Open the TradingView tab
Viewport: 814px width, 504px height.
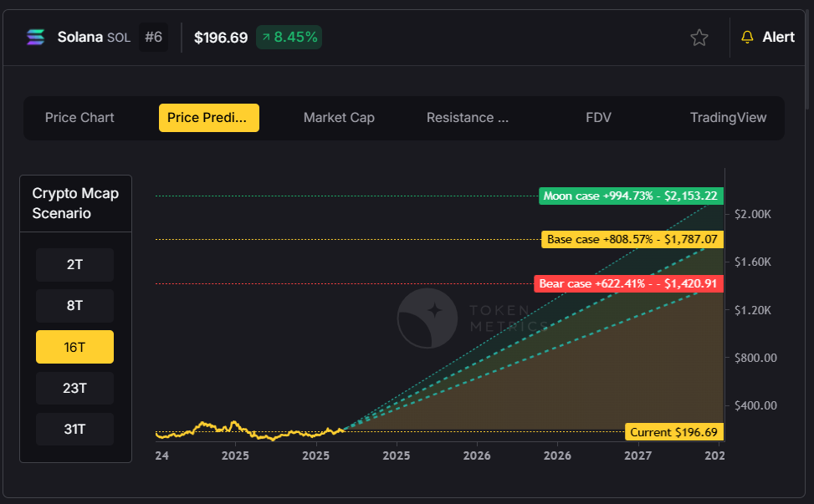click(728, 118)
